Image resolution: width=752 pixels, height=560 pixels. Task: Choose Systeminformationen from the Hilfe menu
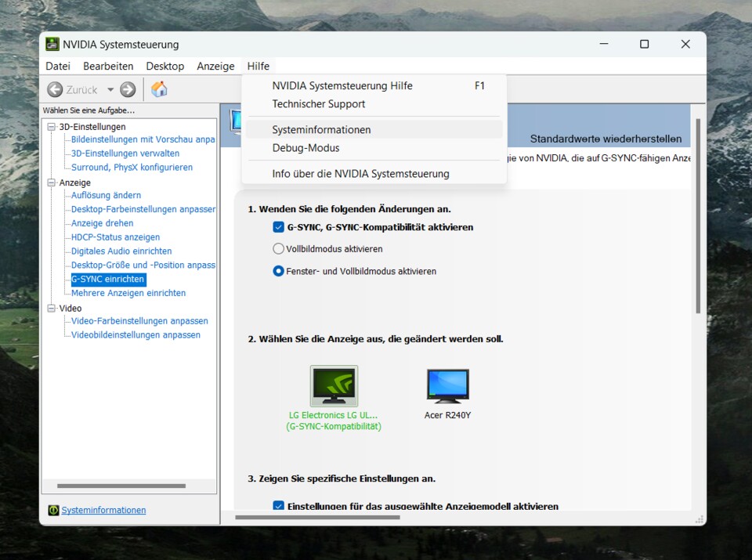(x=321, y=130)
